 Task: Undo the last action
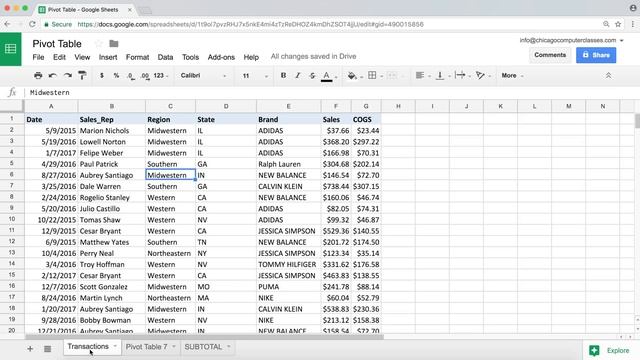(x=53, y=76)
